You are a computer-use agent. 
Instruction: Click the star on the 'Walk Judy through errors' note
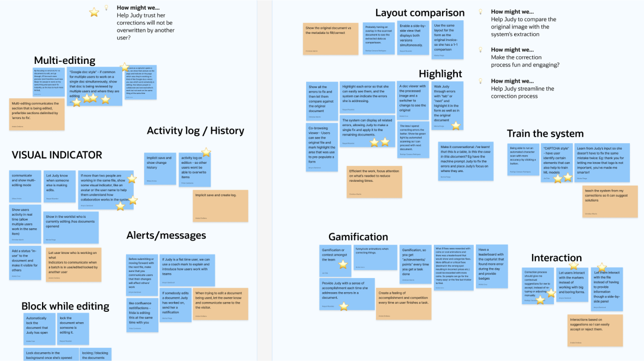click(456, 126)
